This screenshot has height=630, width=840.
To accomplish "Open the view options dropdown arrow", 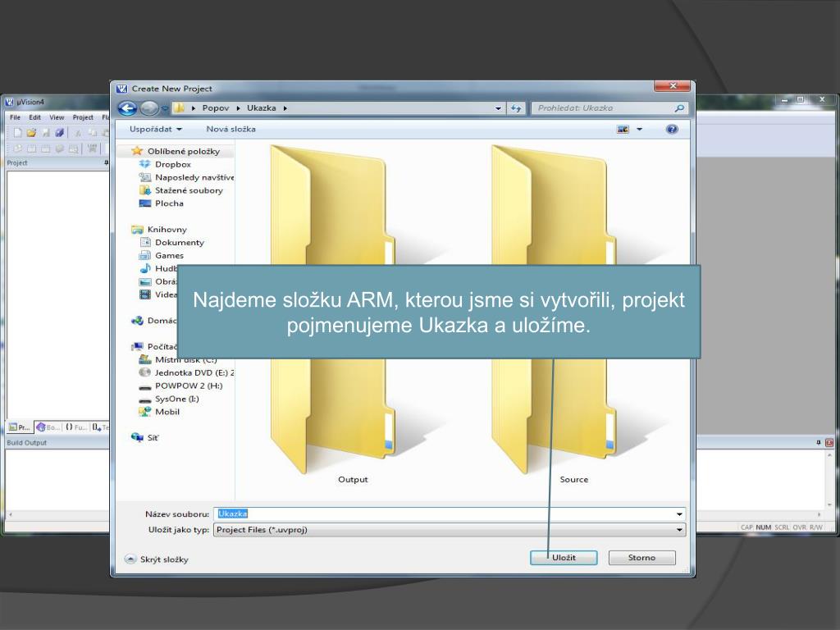I will tap(639, 129).
